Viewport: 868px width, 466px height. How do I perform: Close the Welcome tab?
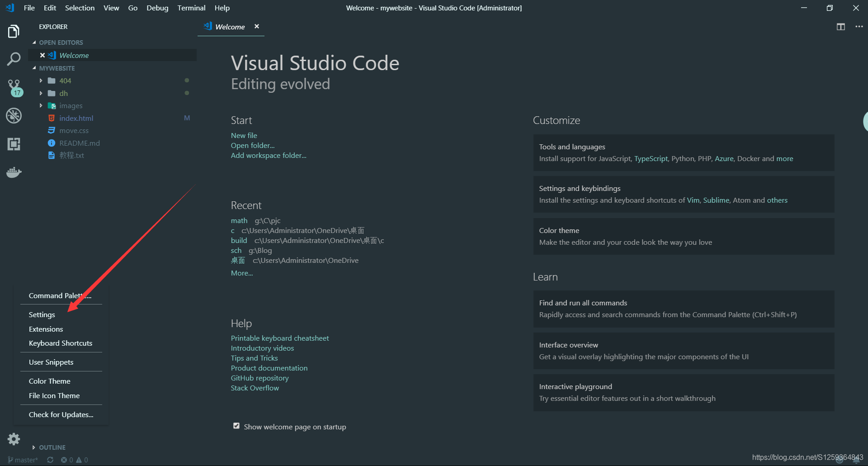tap(257, 26)
